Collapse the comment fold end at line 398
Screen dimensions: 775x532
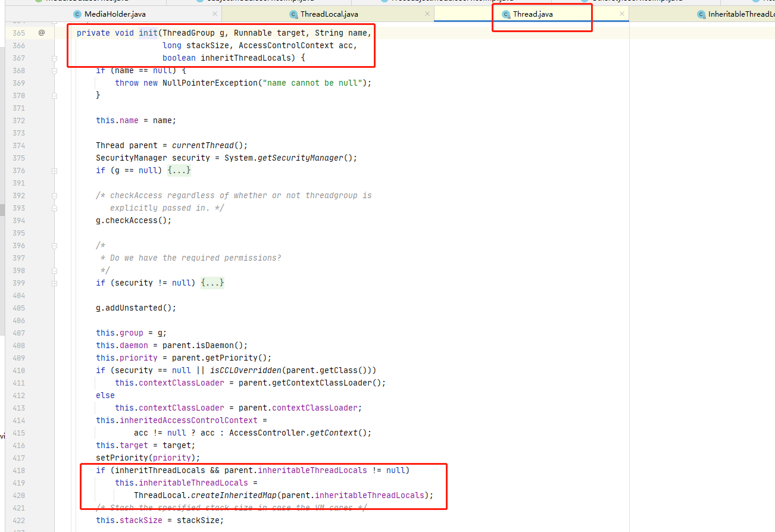pyautogui.click(x=54, y=270)
